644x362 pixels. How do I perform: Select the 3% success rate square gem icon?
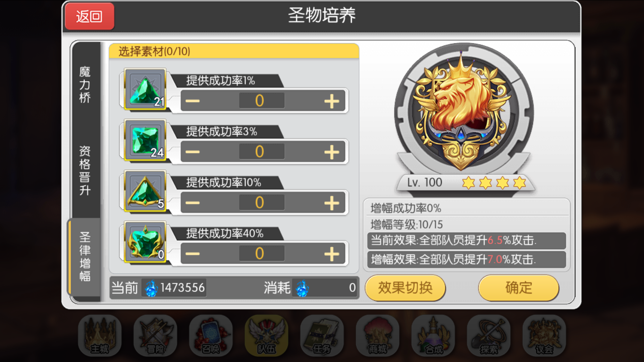145,140
